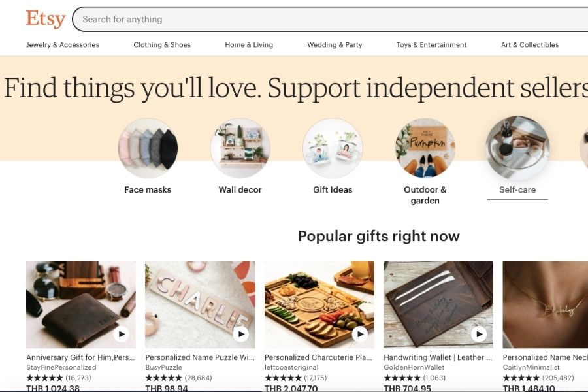
Task: Open the Home & Living menu
Action: (x=249, y=45)
